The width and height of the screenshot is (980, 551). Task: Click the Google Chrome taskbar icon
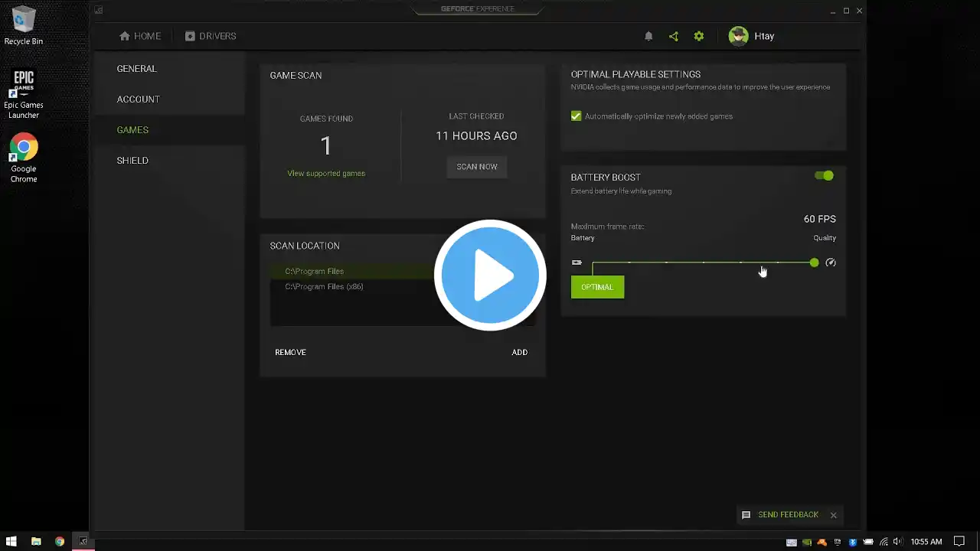60,542
